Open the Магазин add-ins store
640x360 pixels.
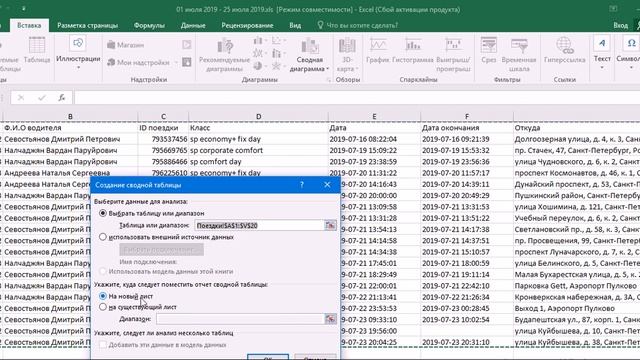[x=126, y=45]
